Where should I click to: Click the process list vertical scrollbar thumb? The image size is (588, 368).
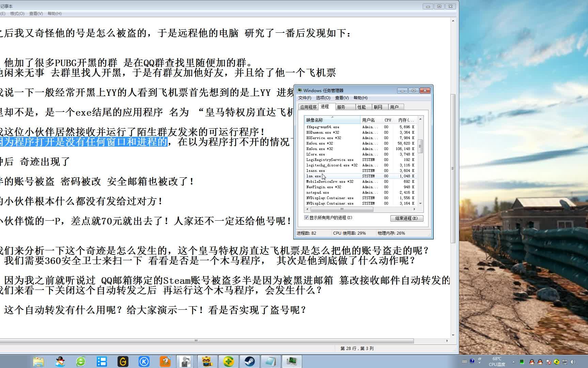[420, 146]
